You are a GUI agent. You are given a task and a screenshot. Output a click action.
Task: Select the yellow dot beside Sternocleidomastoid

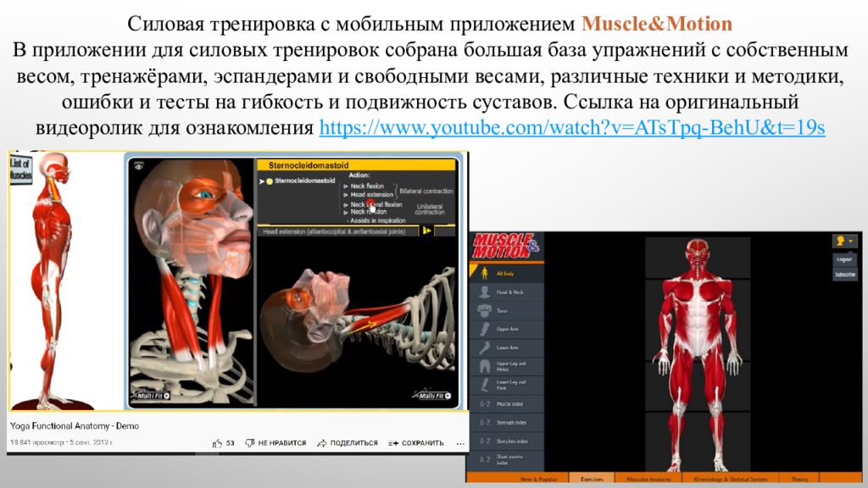(270, 181)
